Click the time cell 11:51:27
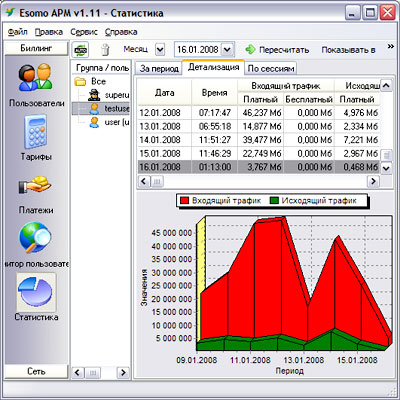The width and height of the screenshot is (400, 400). click(214, 140)
